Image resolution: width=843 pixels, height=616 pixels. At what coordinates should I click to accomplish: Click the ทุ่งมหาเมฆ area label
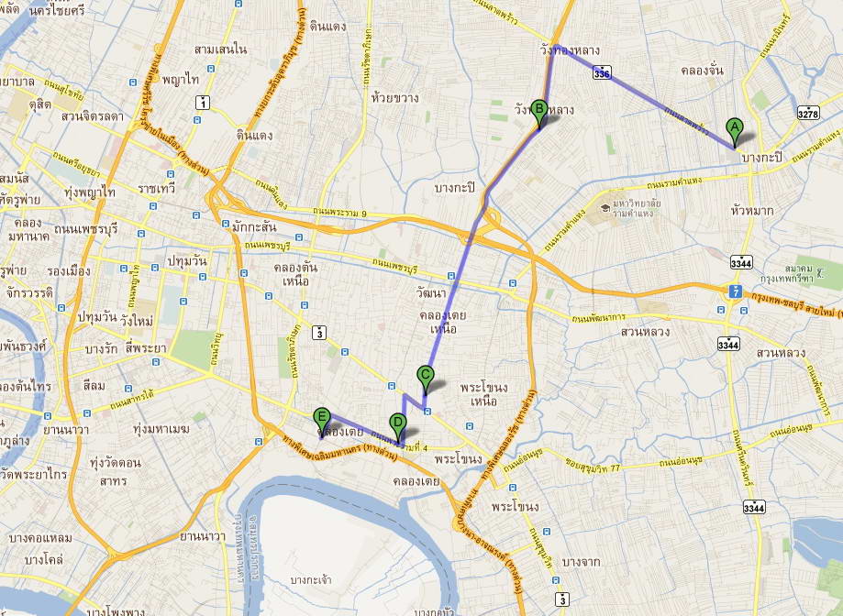(x=161, y=429)
